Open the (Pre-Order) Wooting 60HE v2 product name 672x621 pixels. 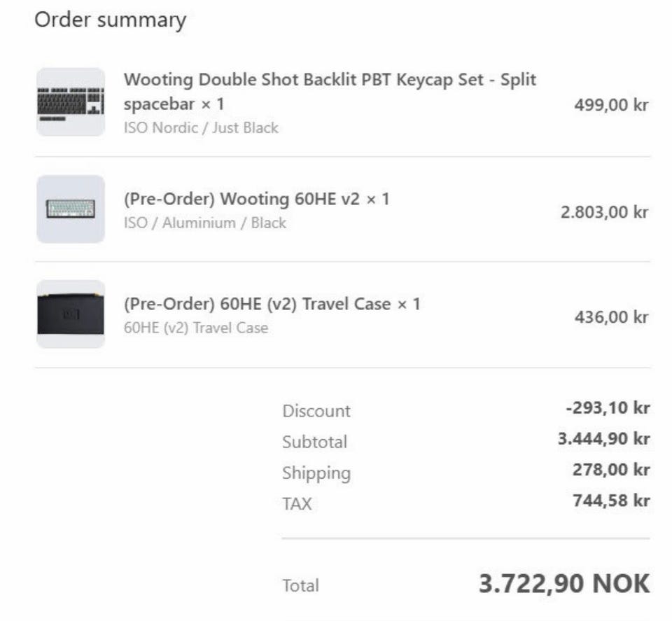coord(256,199)
